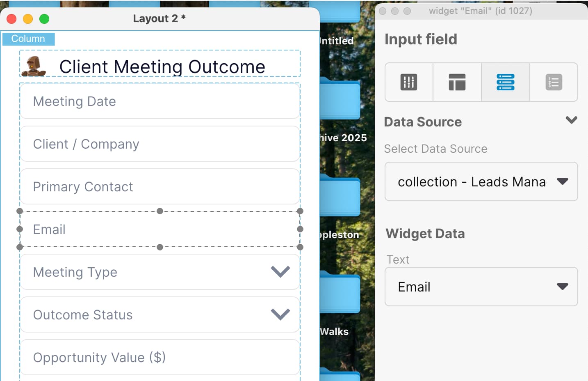Screen dimensions: 588x381
Task: Select the blue stacked rows data icon
Action: (x=505, y=82)
